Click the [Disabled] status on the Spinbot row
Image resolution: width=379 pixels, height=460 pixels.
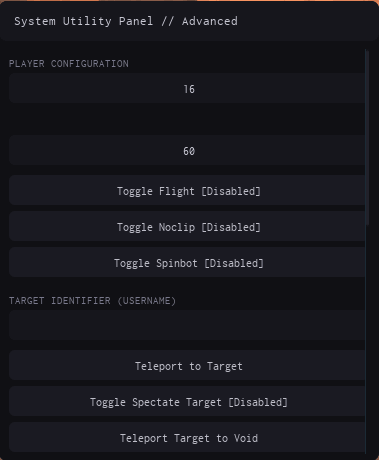(x=234, y=263)
